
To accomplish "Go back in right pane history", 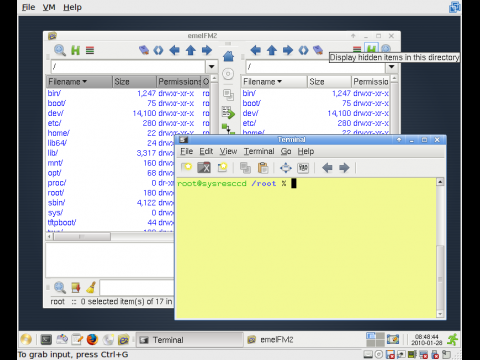I will (256, 50).
